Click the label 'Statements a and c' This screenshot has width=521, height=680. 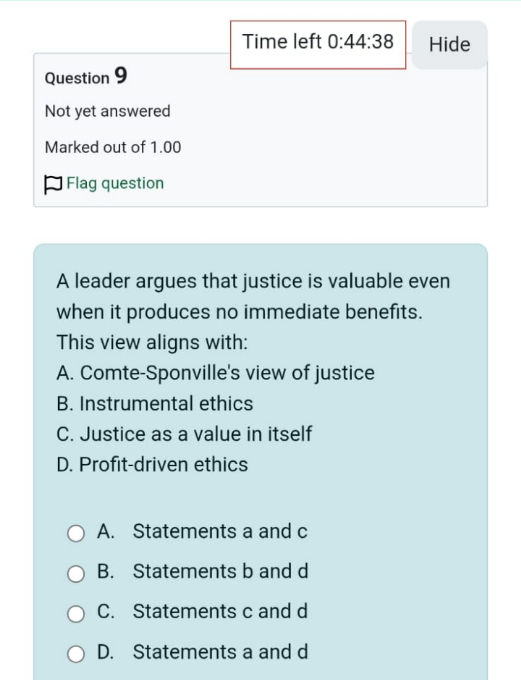point(220,531)
